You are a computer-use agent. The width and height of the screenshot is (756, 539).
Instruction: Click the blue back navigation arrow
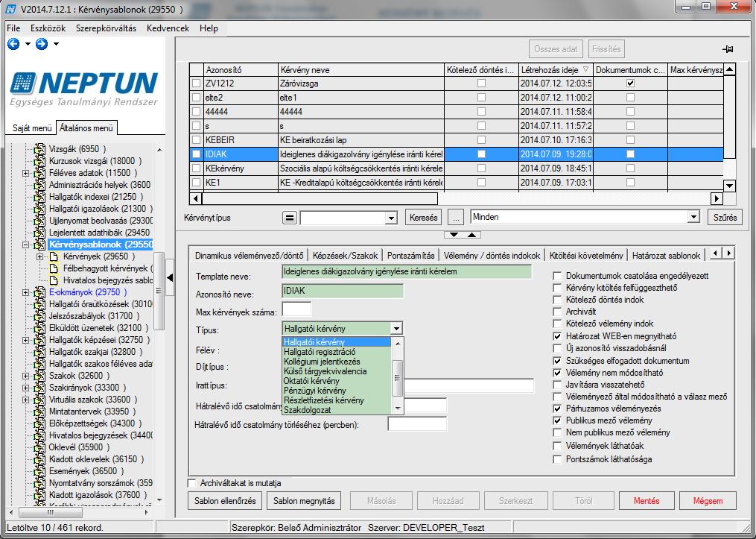coord(13,45)
